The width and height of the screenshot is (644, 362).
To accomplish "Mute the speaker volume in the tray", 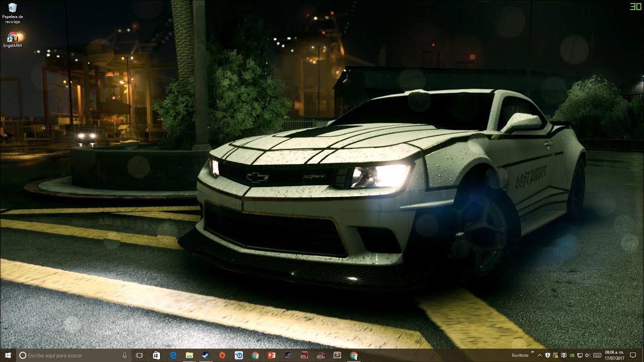I will point(587,356).
